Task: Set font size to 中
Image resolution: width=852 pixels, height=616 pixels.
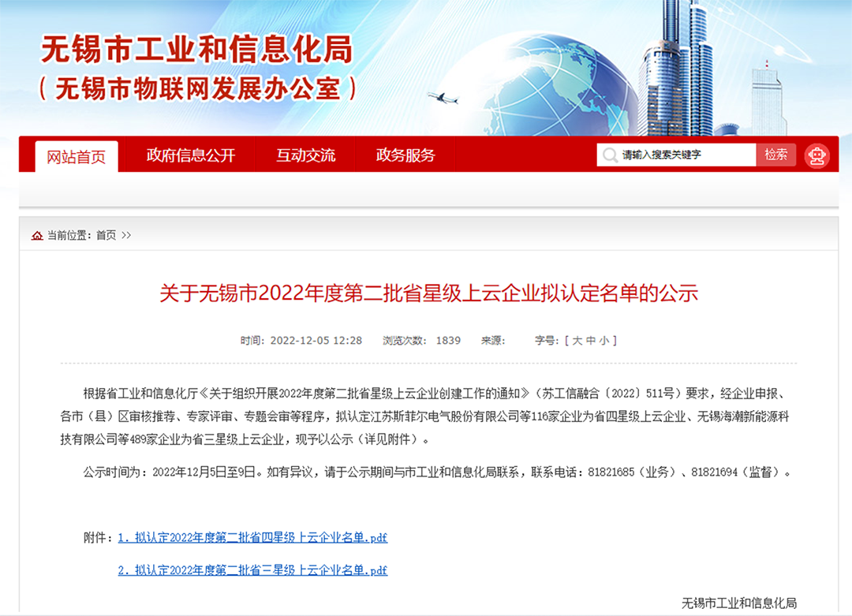Action: point(591,341)
